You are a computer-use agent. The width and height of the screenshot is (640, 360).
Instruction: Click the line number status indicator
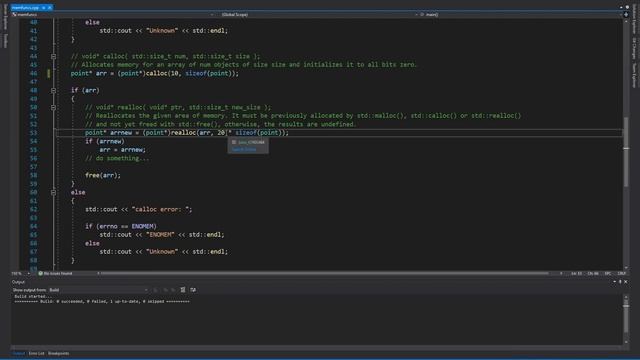tap(576, 273)
